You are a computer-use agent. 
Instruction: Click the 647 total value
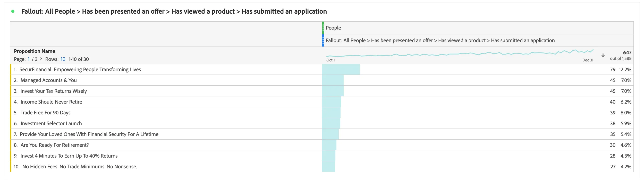627,52
